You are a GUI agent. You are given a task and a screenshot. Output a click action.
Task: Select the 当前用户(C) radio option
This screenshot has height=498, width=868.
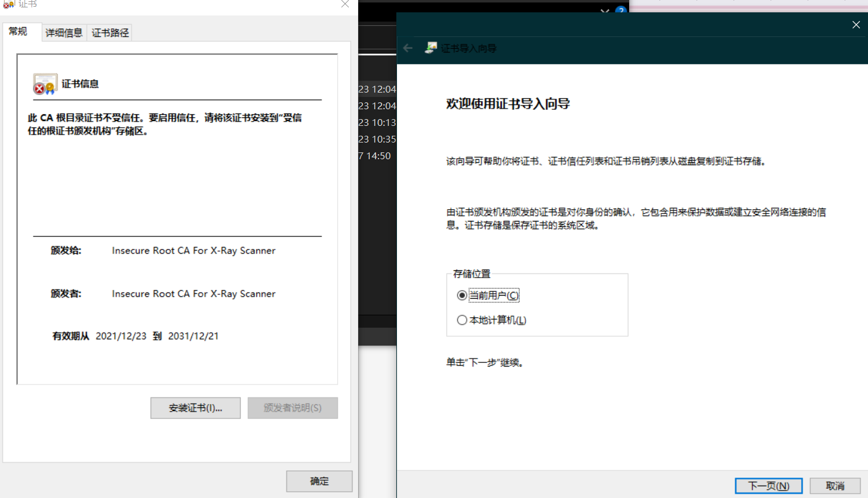[x=488, y=296]
